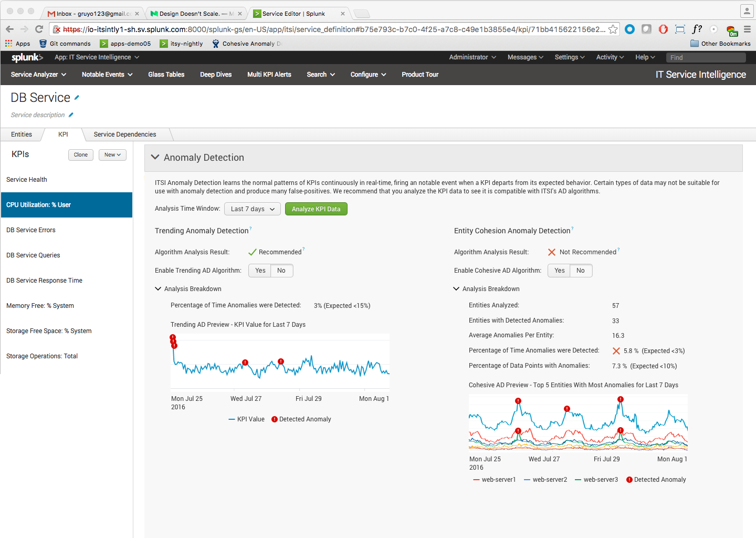Select the Service Health KPI
The height and width of the screenshot is (538, 756).
coord(66,180)
